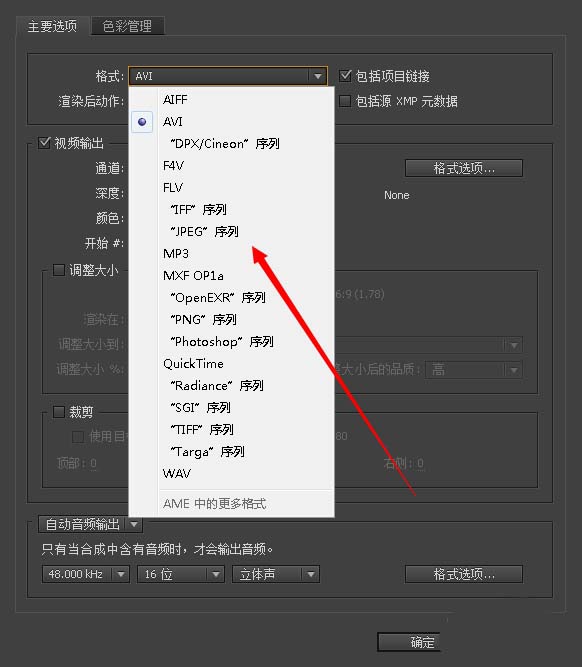Select the "SGI" 序列 format
Screen dimensions: 582x667
point(231,408)
